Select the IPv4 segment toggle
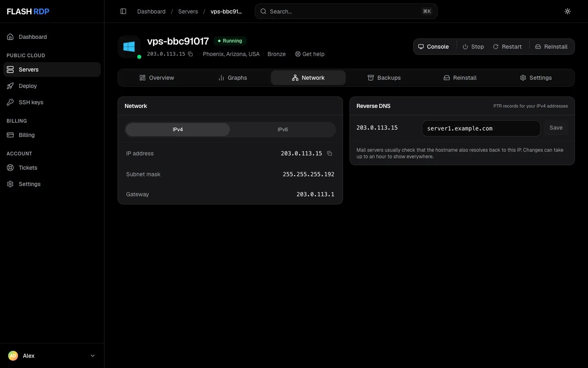Viewport: 588px width, 368px height. point(178,130)
